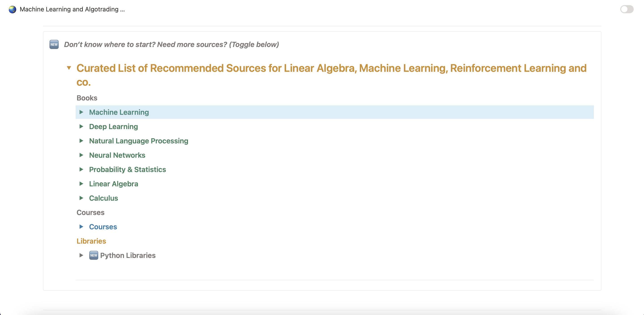Click the NEW icon beside Python Libraries
This screenshot has height=315, width=644.
94,255
